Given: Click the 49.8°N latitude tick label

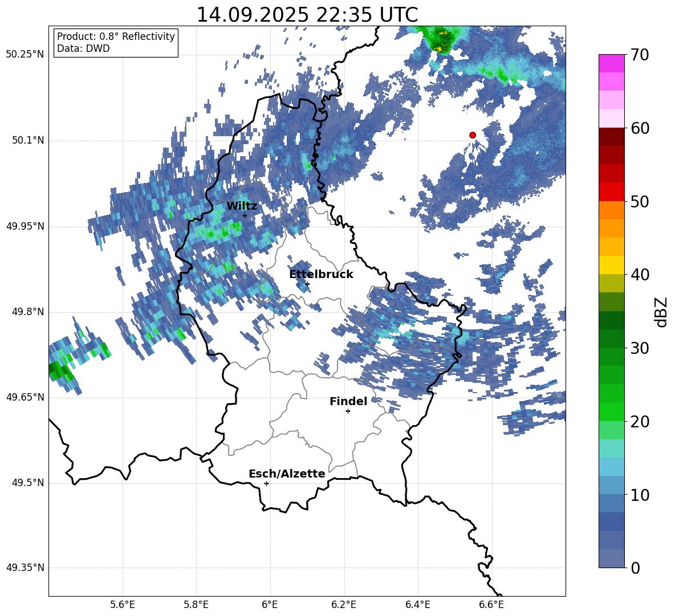Looking at the screenshot, I should tap(28, 312).
